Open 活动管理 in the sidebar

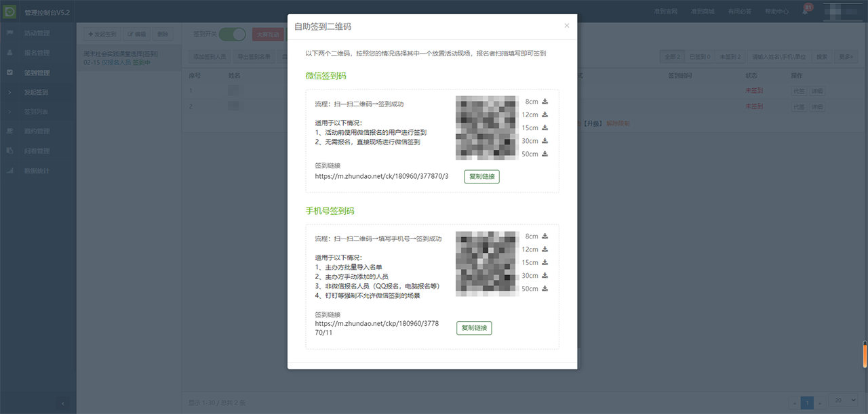tap(37, 33)
